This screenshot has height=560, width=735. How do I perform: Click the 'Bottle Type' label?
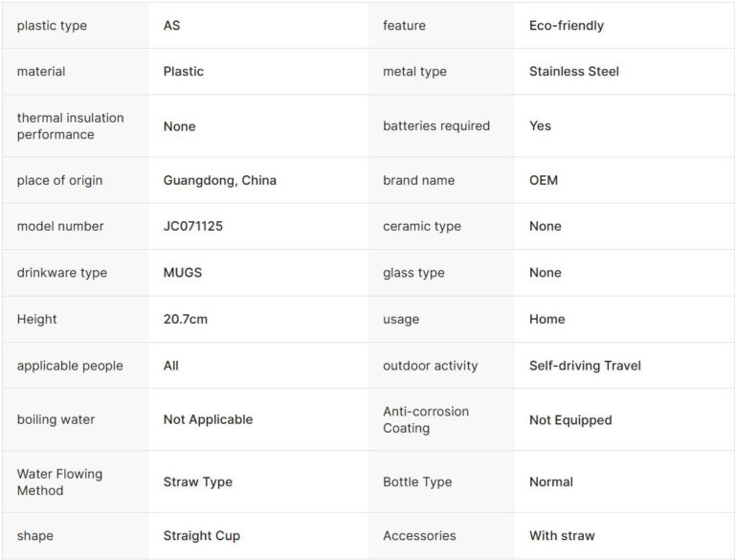pyautogui.click(x=416, y=482)
